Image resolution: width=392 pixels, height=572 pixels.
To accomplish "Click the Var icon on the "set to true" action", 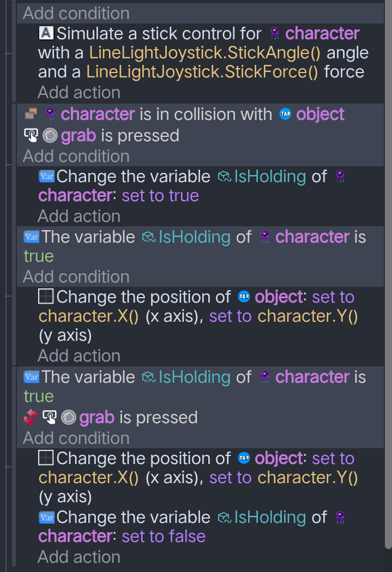I will coord(46,176).
